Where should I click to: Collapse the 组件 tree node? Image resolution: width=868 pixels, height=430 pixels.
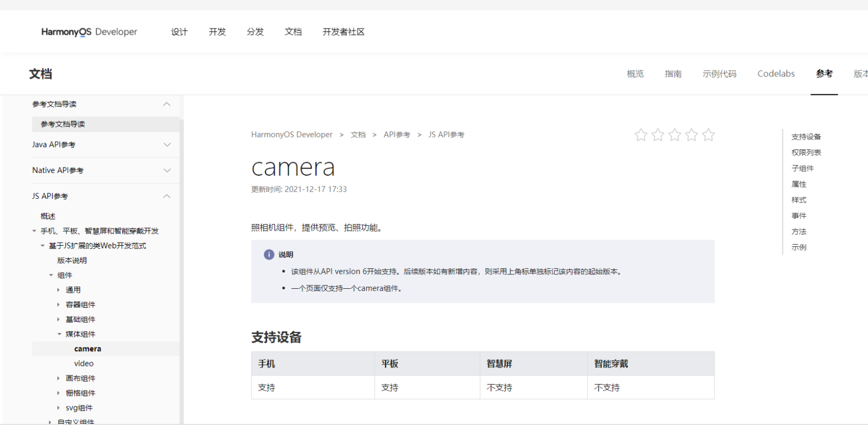click(51, 275)
